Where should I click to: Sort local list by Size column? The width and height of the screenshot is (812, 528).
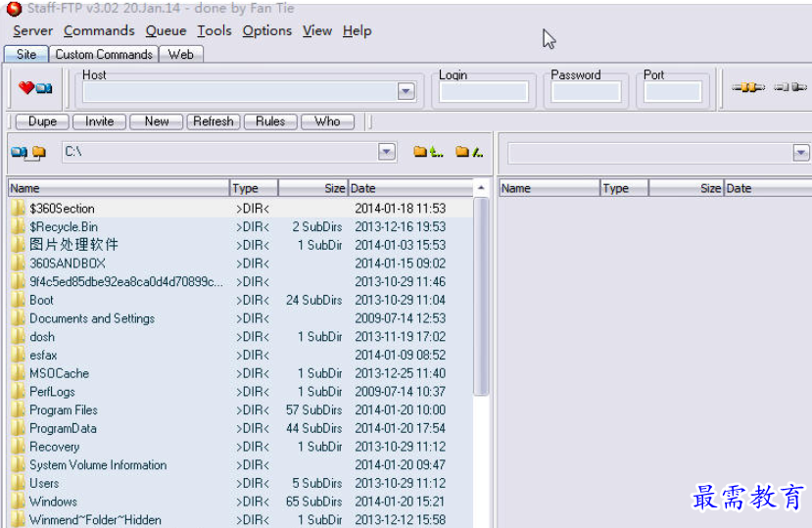coord(312,188)
